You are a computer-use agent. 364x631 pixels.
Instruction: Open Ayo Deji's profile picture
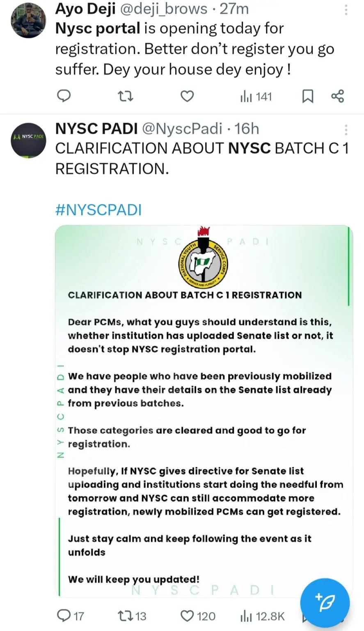[28, 20]
